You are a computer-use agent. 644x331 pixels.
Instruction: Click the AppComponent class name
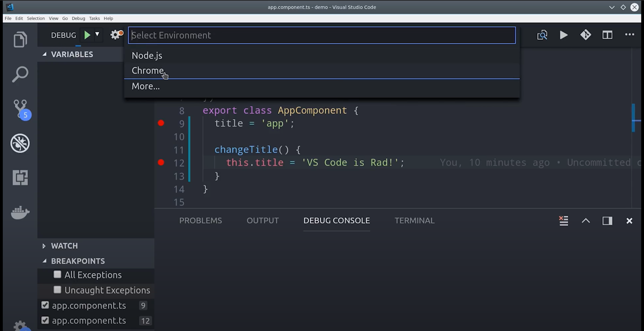pyautogui.click(x=312, y=110)
